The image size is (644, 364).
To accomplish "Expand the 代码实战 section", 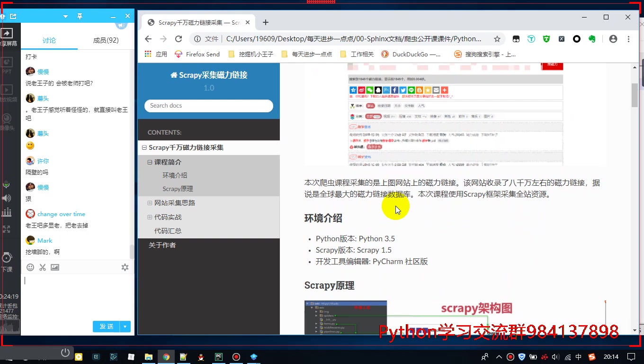I will (x=150, y=217).
